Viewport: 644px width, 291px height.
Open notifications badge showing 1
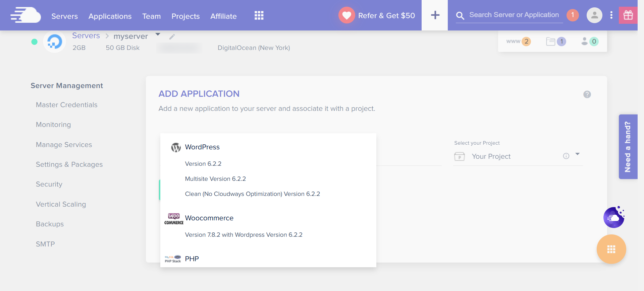tap(573, 15)
